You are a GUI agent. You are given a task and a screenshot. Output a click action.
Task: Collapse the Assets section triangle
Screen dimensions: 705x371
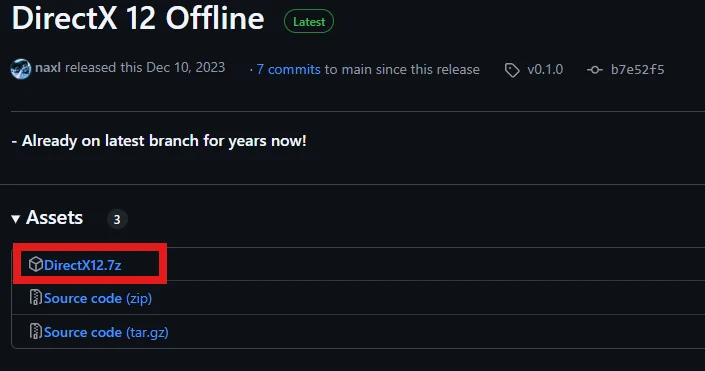point(16,219)
